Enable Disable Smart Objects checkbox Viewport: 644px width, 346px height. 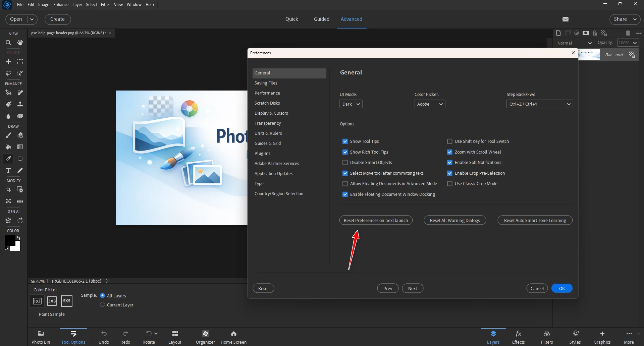[x=345, y=163]
